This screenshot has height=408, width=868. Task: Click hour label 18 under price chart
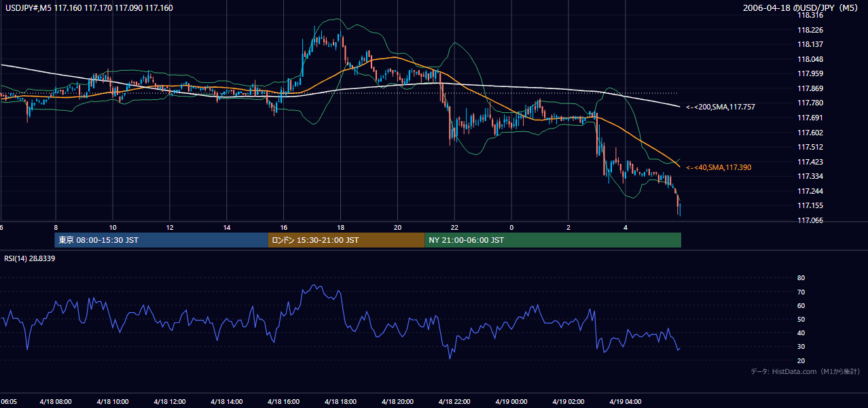coord(341,227)
